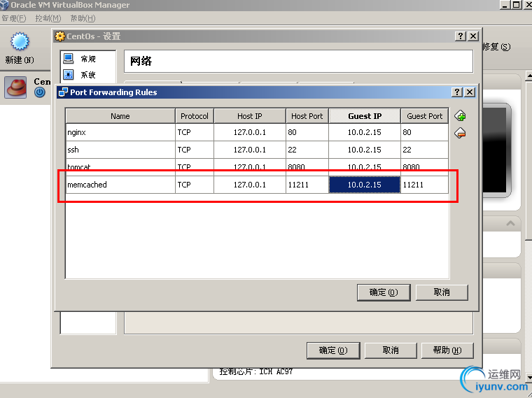Click the VM preview thumbnail in main window
This screenshot has height=398, width=532.
[497, 149]
